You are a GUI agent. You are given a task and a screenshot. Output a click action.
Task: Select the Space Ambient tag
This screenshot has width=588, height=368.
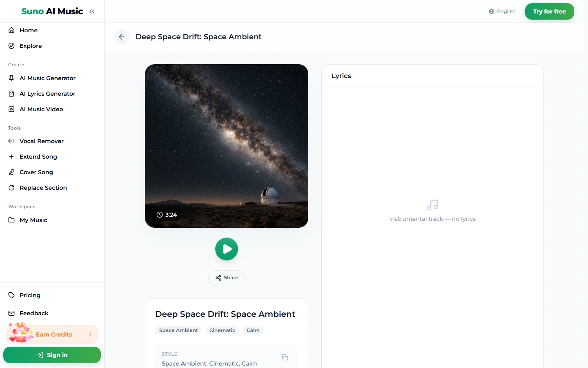click(x=178, y=330)
